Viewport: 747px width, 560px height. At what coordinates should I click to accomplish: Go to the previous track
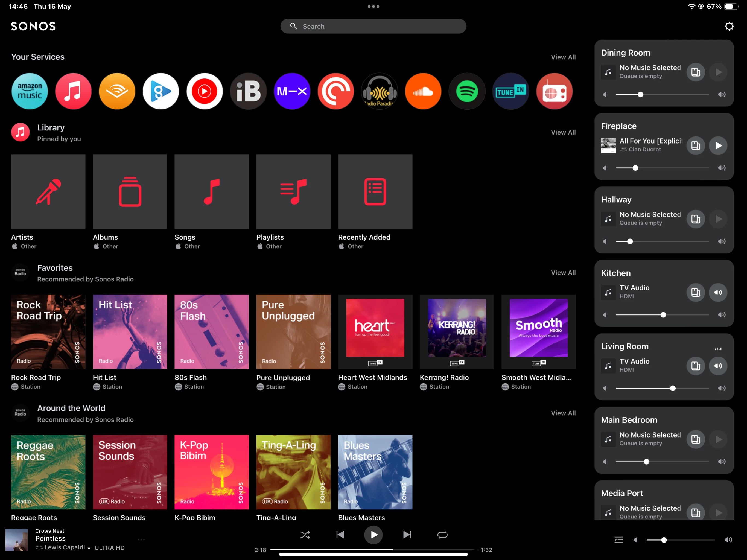[340, 535]
